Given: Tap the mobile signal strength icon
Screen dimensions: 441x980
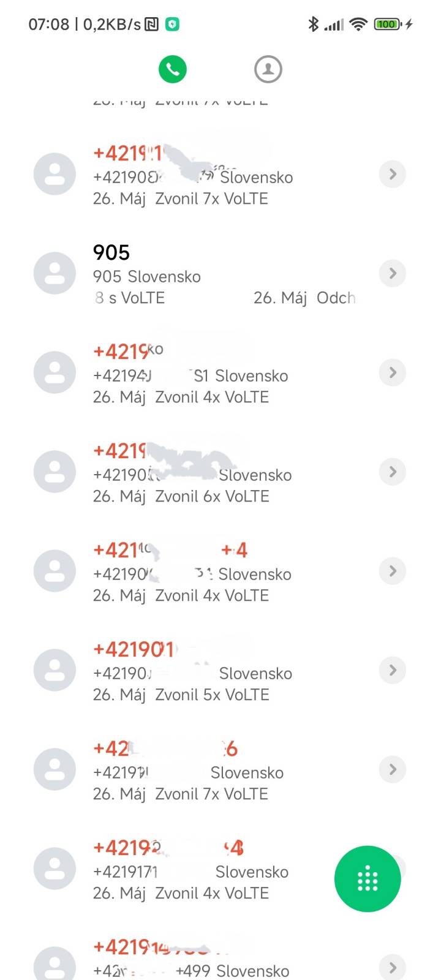Looking at the screenshot, I should 334,24.
